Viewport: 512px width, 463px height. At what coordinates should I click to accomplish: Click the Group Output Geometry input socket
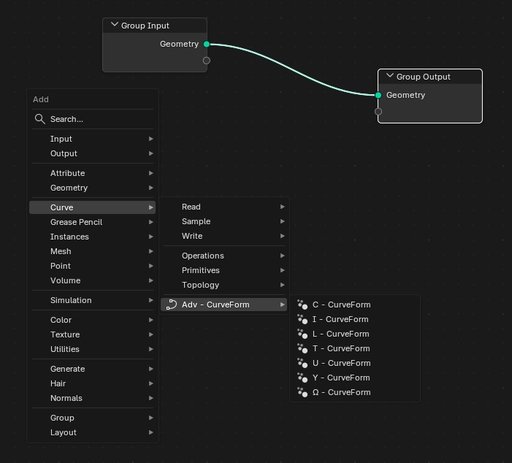pyautogui.click(x=378, y=95)
